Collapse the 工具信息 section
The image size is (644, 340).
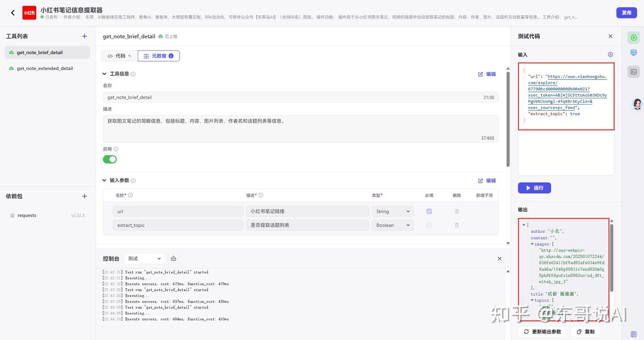coord(105,74)
